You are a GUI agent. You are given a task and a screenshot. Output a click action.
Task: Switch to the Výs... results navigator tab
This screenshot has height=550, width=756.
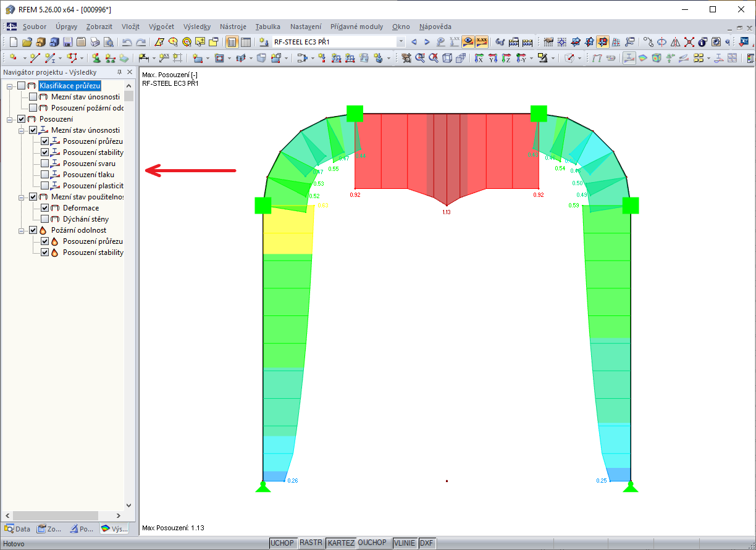(x=114, y=529)
